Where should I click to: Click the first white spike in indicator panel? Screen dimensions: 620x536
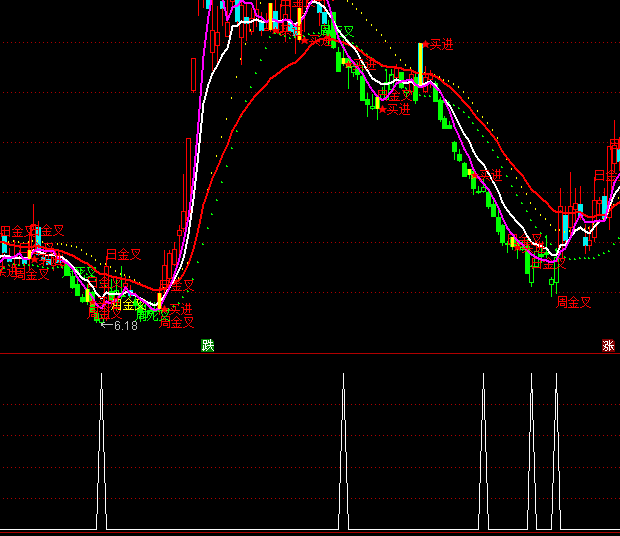[101, 450]
